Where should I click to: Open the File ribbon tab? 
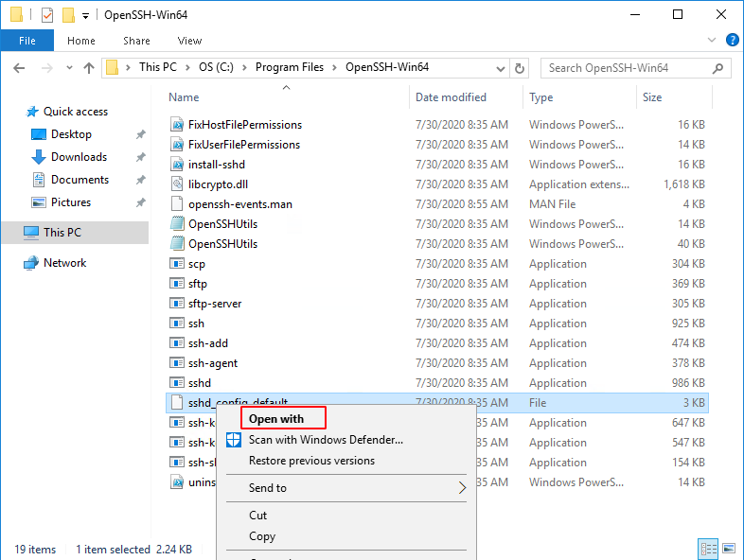(x=27, y=41)
